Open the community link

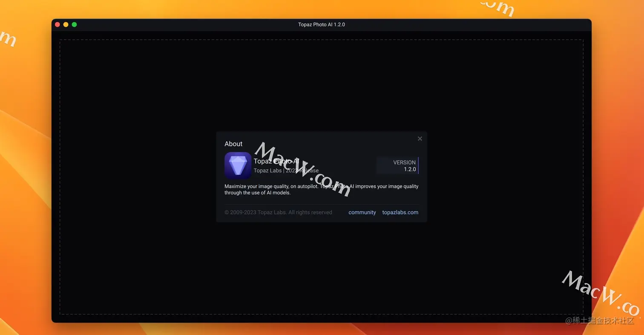coord(362,212)
